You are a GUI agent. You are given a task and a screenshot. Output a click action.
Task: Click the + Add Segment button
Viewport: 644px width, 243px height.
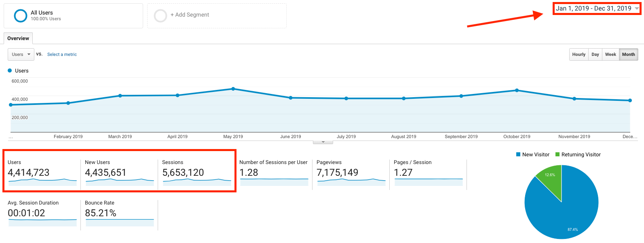pos(217,16)
